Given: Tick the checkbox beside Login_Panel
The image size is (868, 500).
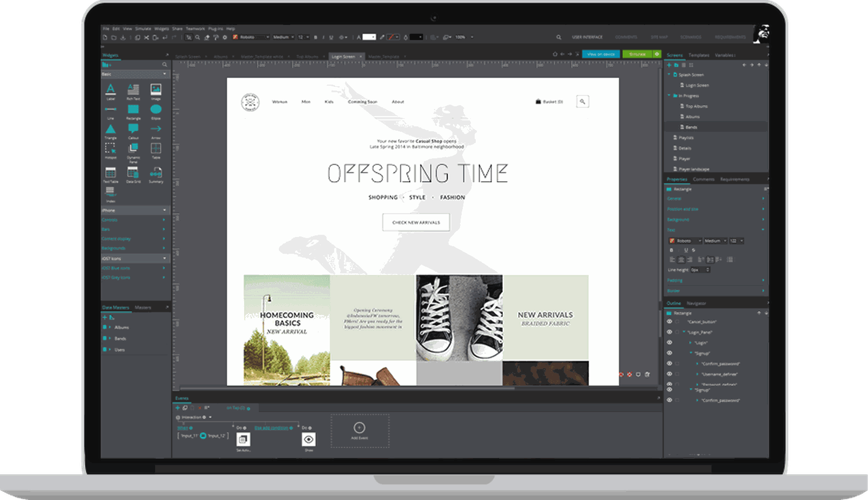Looking at the screenshot, I should [677, 332].
